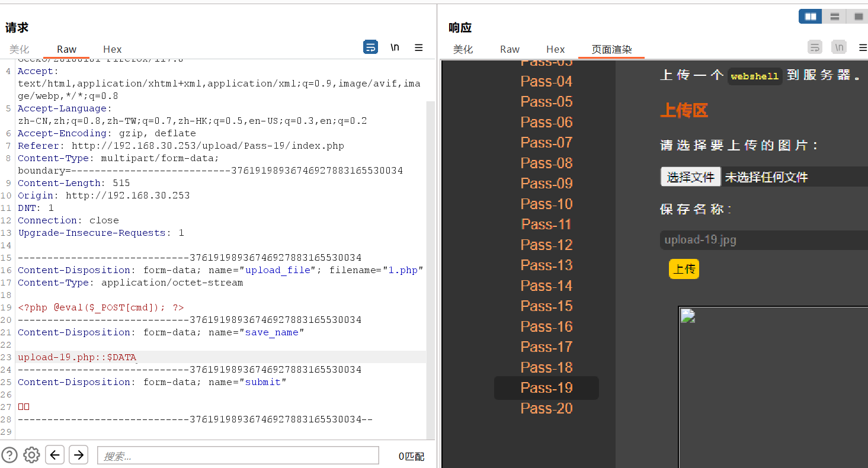868x468 pixels.
Task: Select the response Hex tab
Action: point(555,50)
